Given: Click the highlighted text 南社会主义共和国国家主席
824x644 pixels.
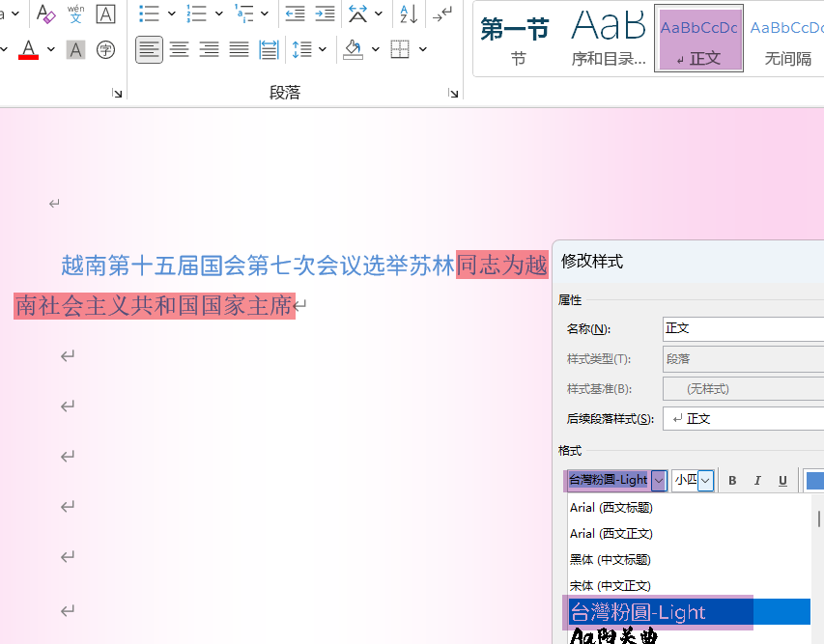Looking at the screenshot, I should tap(154, 306).
